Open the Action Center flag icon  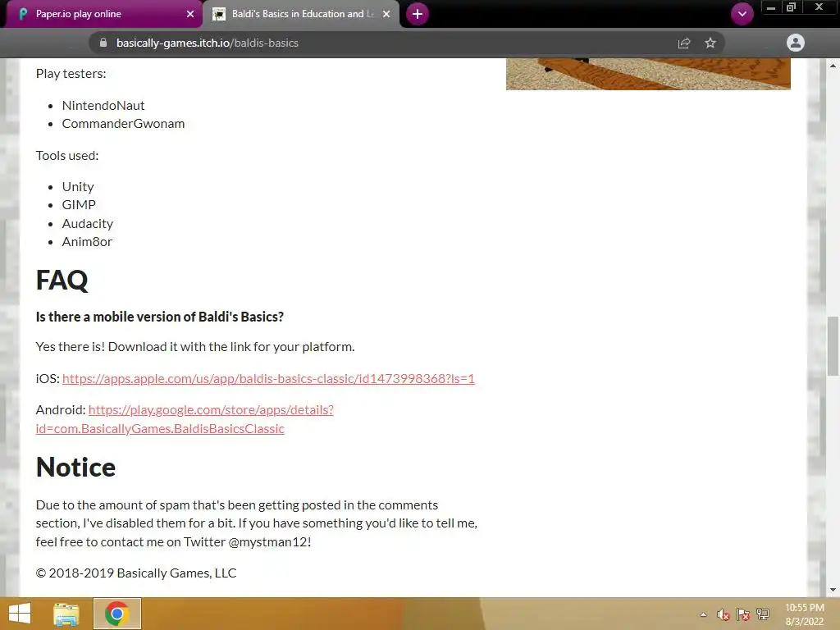point(743,614)
